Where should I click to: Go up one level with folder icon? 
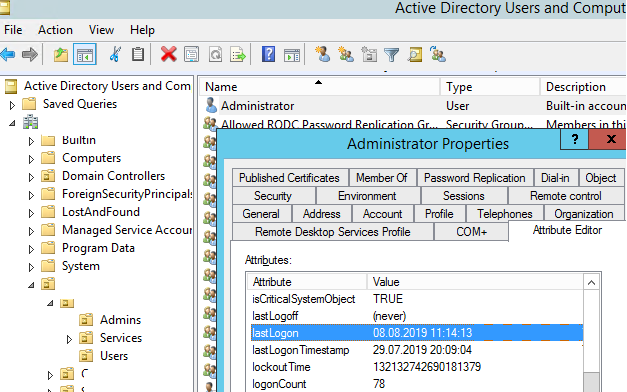tap(61, 54)
